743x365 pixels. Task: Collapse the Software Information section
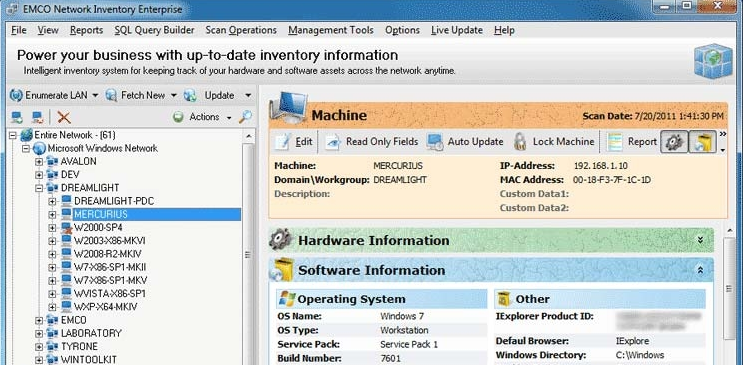click(700, 270)
